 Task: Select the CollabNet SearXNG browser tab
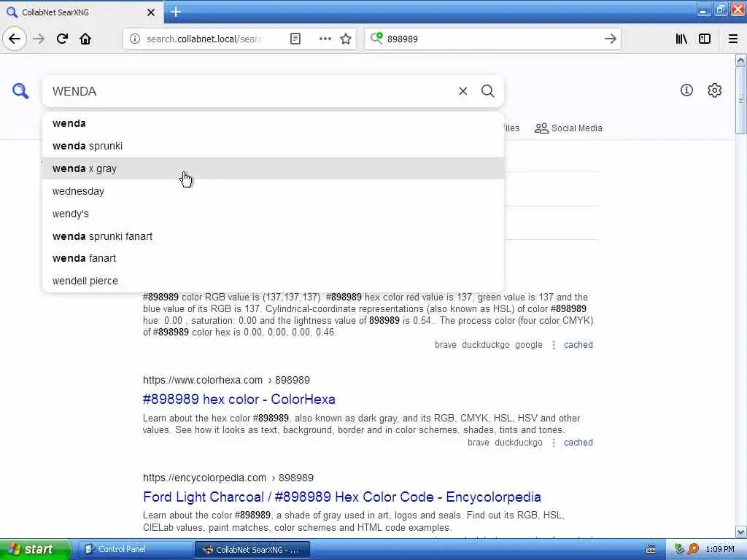point(82,12)
